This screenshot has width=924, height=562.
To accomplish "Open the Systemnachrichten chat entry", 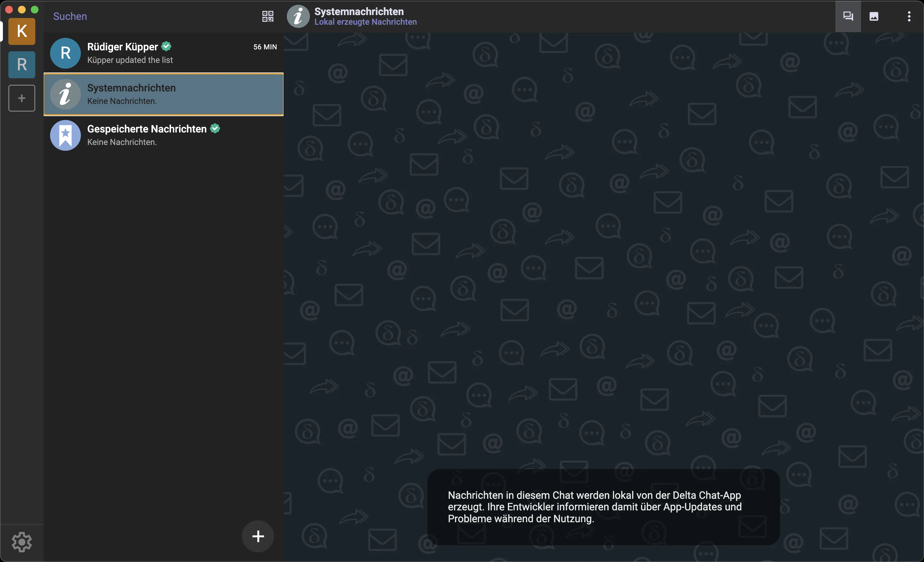I will coord(163,94).
